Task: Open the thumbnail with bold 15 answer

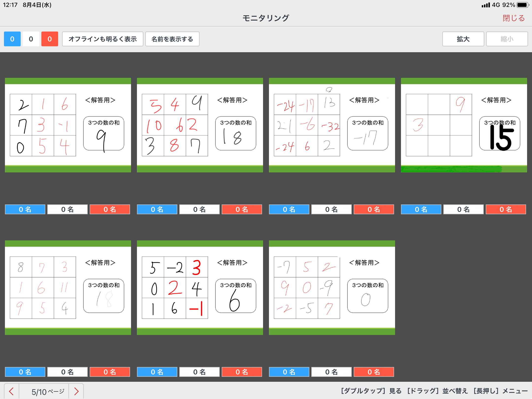Action: point(464,125)
